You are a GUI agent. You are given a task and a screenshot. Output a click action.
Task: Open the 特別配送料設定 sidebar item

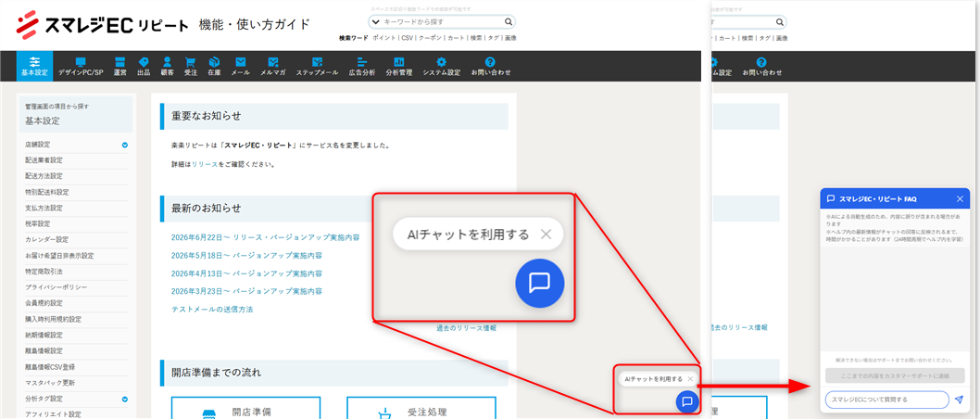(x=76, y=192)
